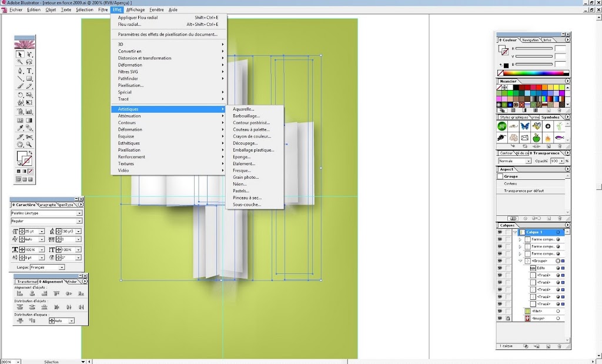Select the Transparence par défaut row
The image size is (602, 364).
[531, 191]
